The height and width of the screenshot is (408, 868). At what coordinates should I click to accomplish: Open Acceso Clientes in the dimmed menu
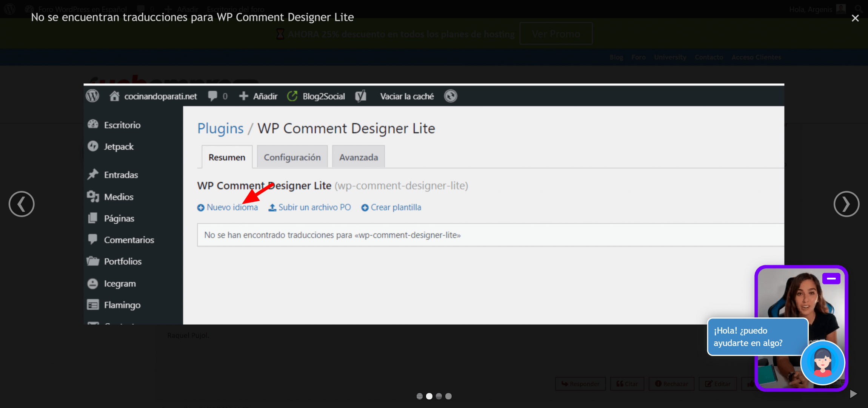[756, 57]
